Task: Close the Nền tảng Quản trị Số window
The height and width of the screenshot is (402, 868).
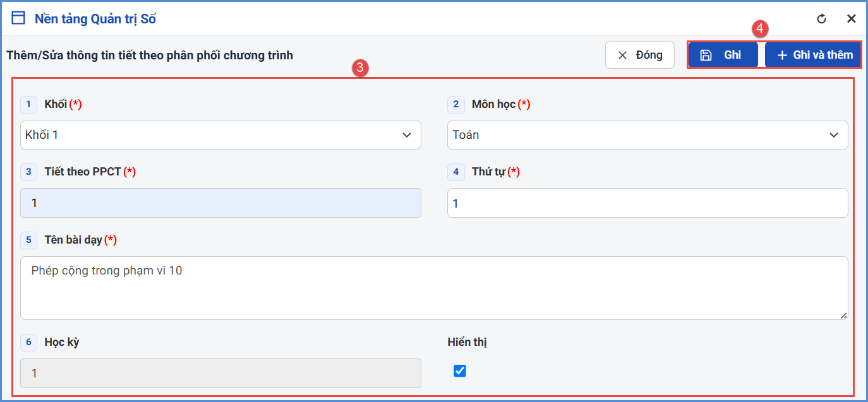Action: 852,19
